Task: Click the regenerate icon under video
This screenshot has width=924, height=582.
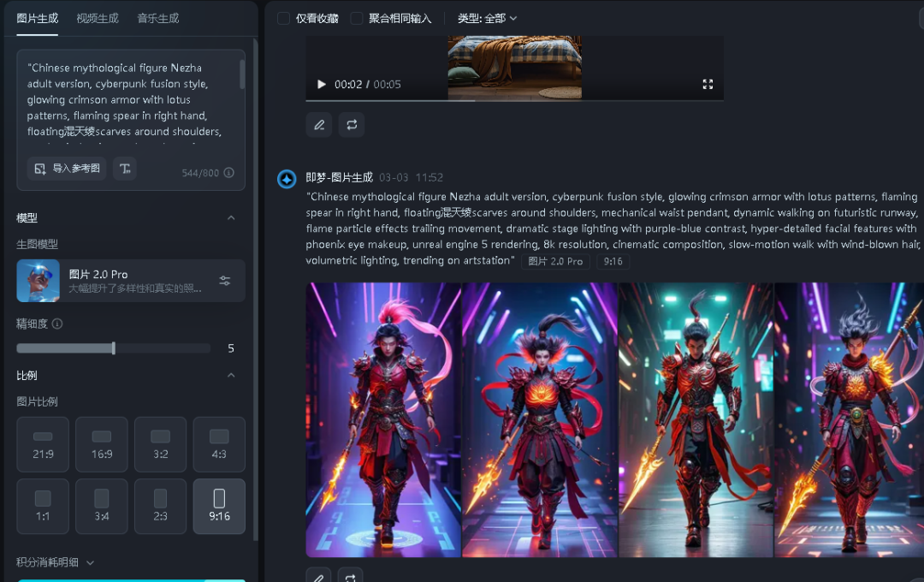Action: pos(352,125)
